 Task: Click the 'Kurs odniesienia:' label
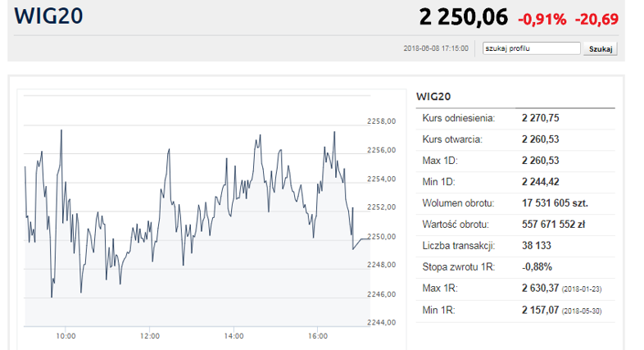pos(458,118)
